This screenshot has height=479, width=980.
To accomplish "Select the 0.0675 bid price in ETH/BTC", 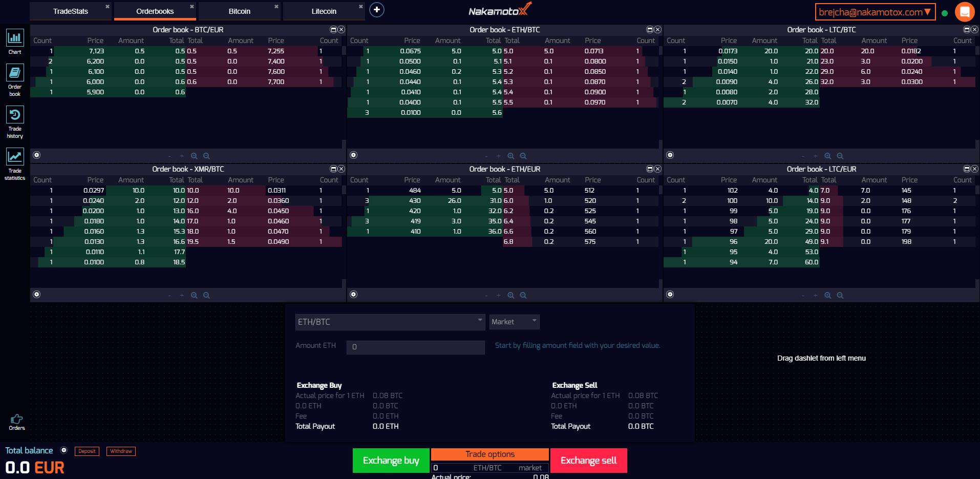I will (410, 51).
